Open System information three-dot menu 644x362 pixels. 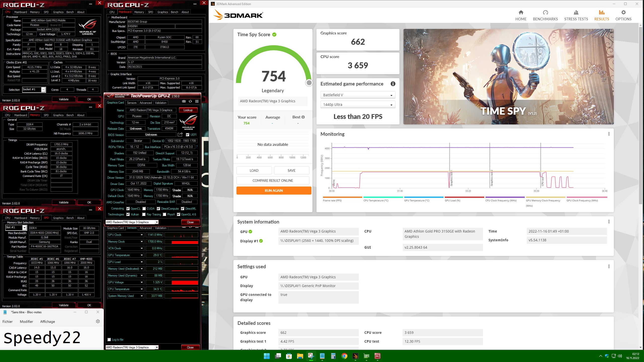(609, 222)
